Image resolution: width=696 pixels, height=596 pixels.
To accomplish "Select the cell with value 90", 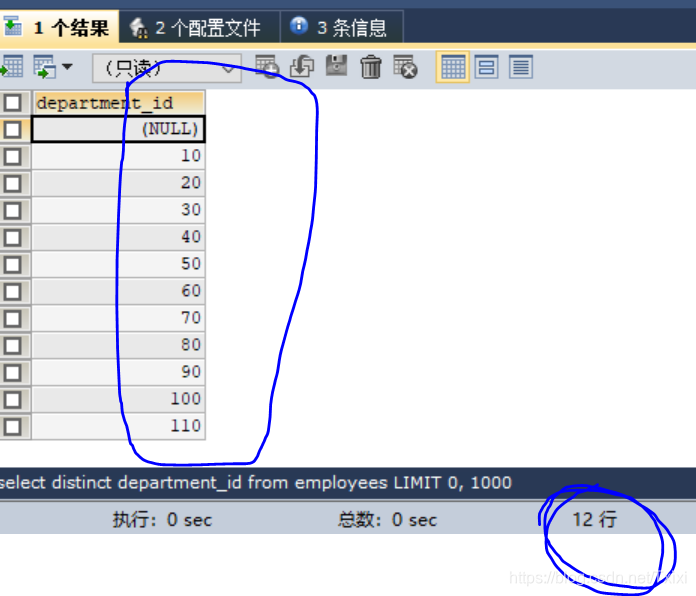I will coord(119,373).
